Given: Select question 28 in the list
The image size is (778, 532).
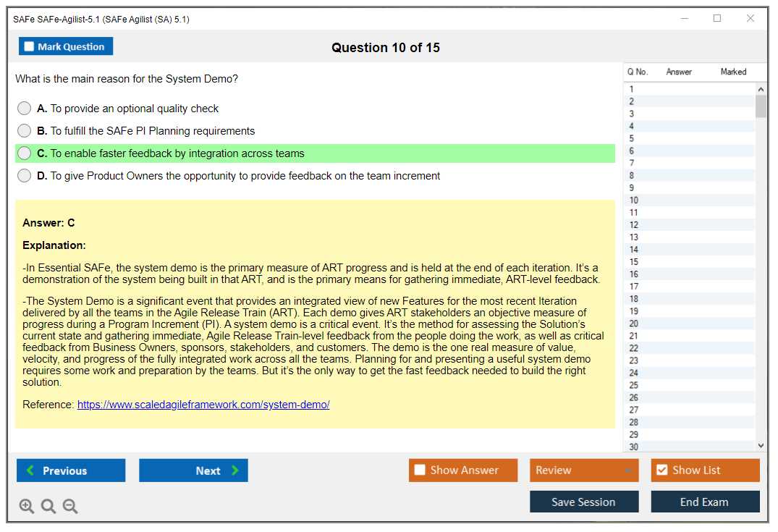Looking at the screenshot, I should click(689, 422).
